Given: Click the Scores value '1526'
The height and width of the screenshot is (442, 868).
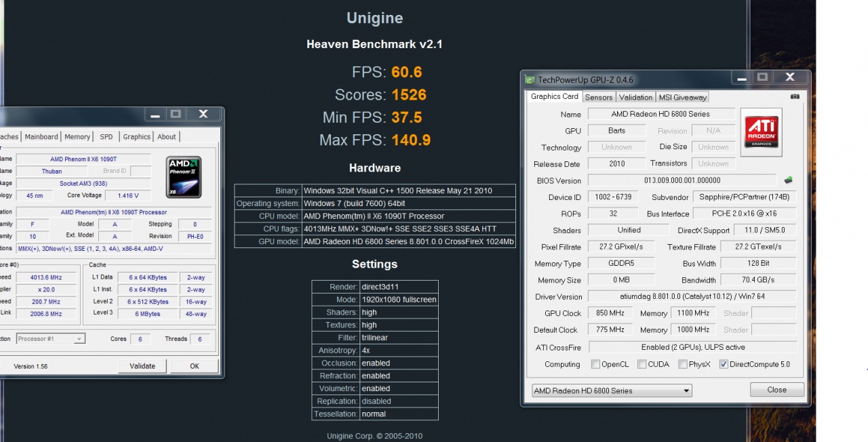Looking at the screenshot, I should click(409, 95).
